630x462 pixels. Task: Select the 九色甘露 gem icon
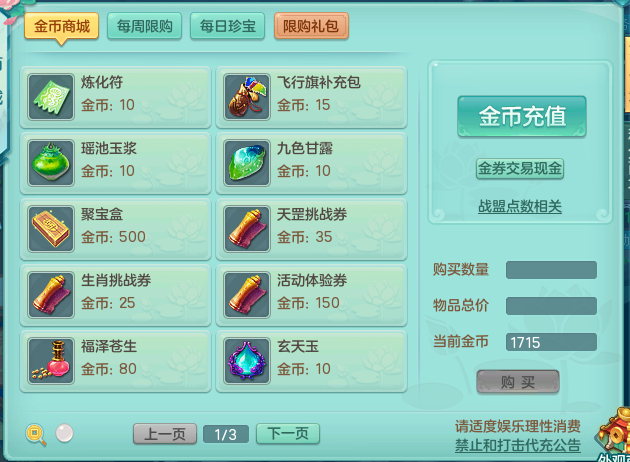(247, 163)
